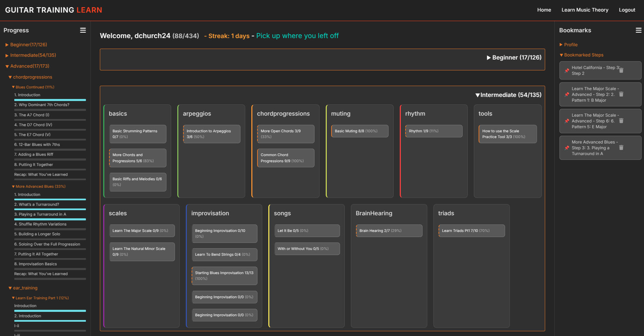644x336 pixels.
Task: Open Learn Music Theory from the navigation bar
Action: coord(585,10)
